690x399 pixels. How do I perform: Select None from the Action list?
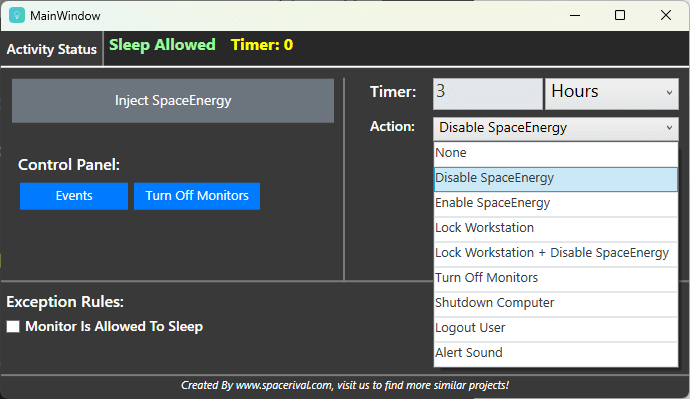point(556,153)
